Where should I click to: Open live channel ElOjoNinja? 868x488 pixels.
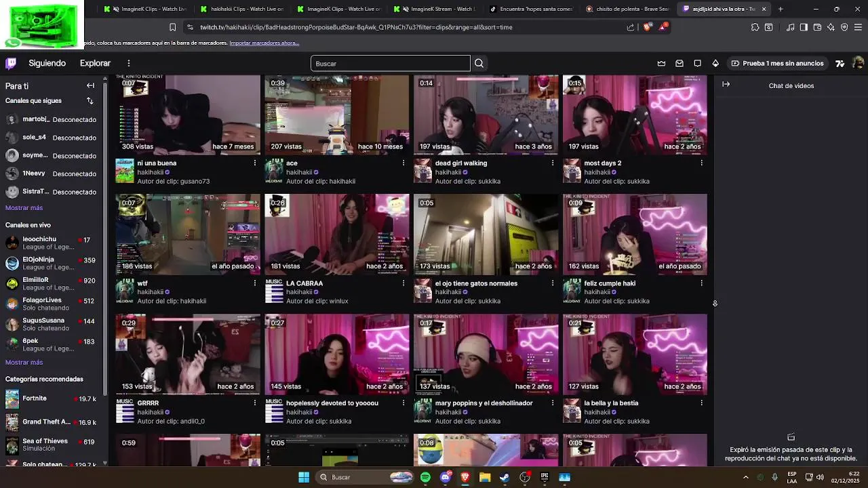coord(51,263)
